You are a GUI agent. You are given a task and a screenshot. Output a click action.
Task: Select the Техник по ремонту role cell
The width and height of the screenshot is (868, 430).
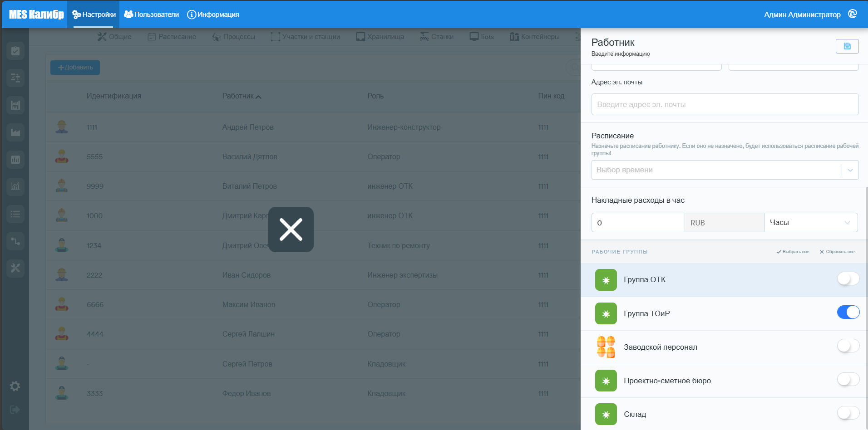click(x=399, y=246)
